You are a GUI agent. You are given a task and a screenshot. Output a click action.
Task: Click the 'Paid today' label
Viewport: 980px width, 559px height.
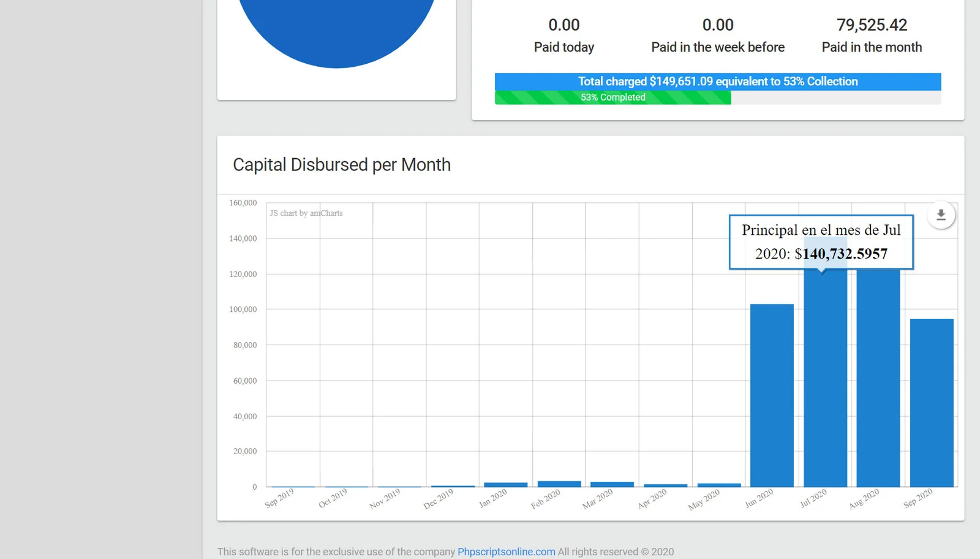(x=564, y=47)
